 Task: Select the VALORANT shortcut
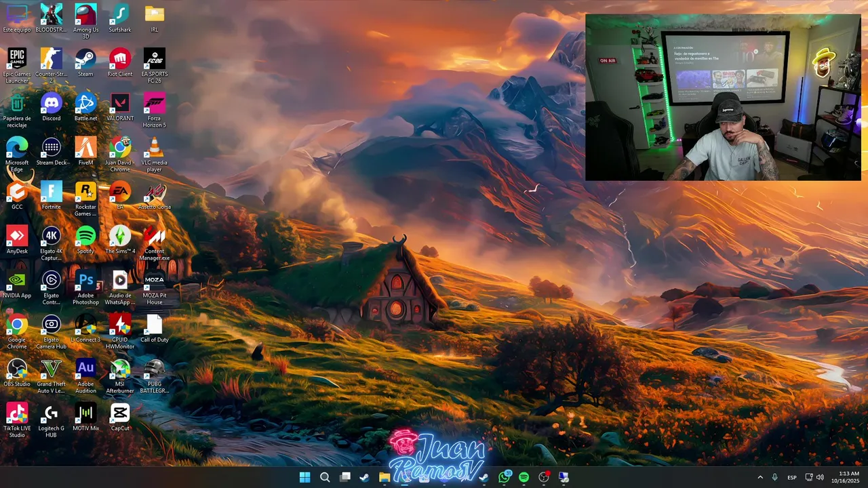120,107
